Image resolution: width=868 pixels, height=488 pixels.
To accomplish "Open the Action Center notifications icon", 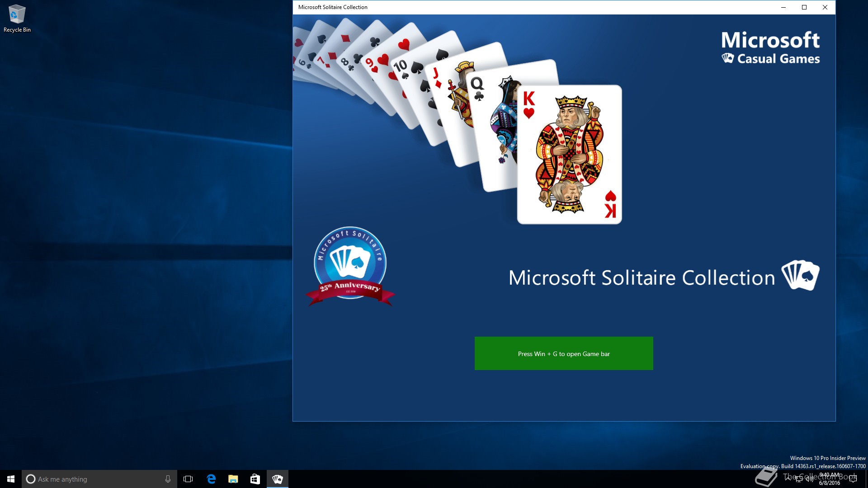I will [x=853, y=479].
